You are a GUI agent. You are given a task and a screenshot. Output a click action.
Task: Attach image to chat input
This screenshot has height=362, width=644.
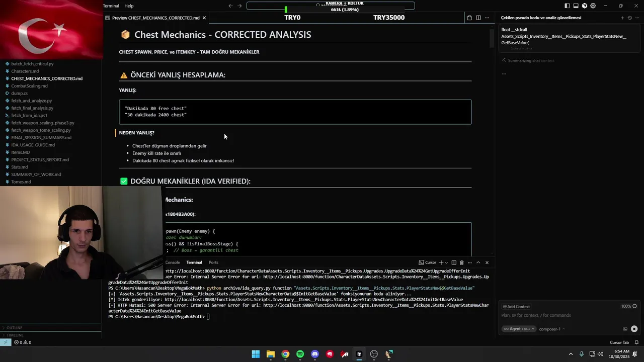pyautogui.click(x=625, y=329)
